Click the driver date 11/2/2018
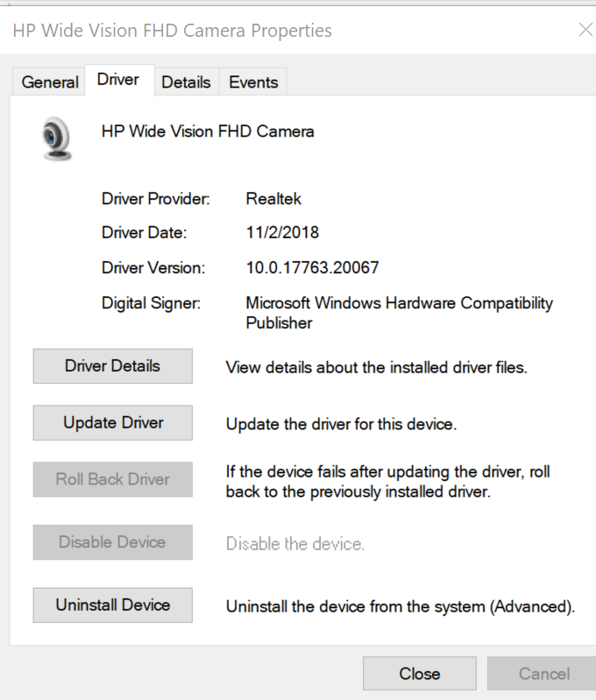Screen dimensions: 596x700 (282, 233)
